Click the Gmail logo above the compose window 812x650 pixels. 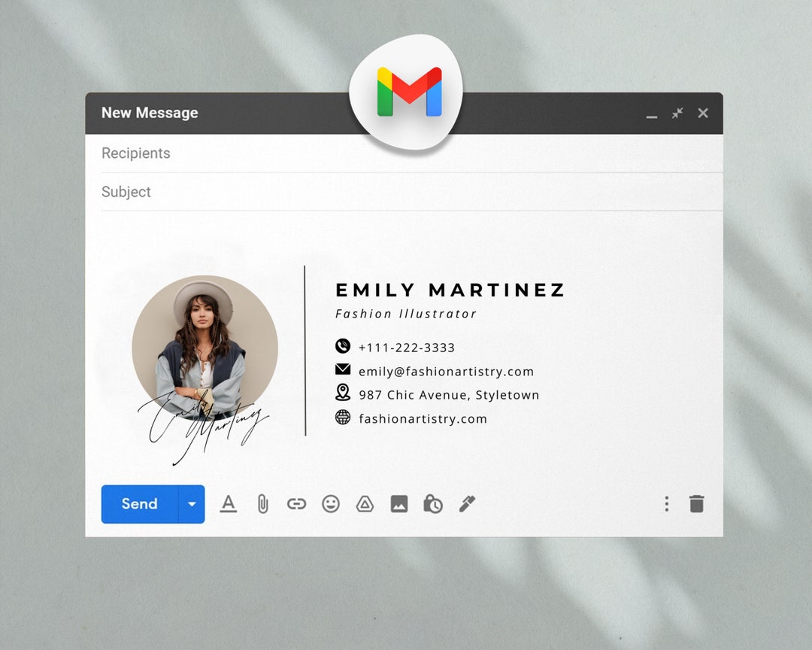click(406, 90)
